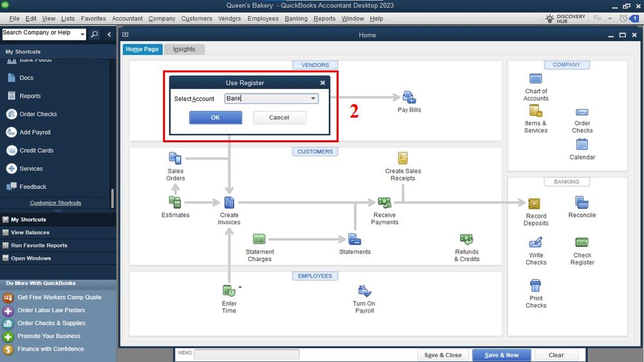
Task: Open Create Sales Receipts icon
Action: [403, 158]
